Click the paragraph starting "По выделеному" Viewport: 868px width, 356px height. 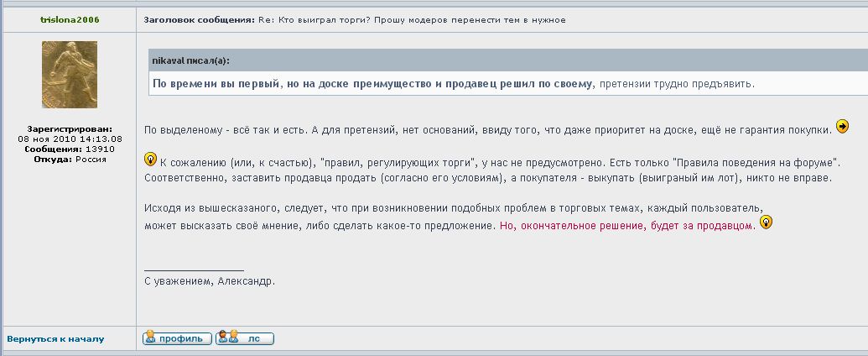point(486,129)
